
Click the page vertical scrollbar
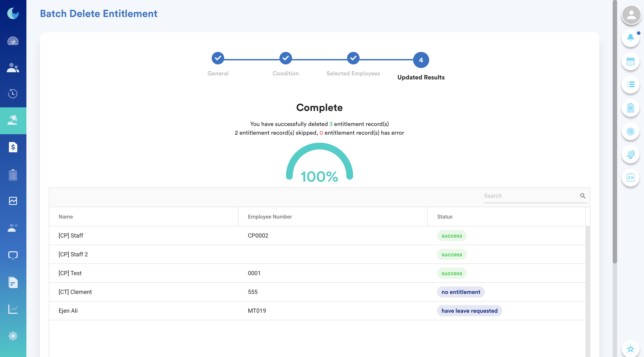tap(615, 132)
